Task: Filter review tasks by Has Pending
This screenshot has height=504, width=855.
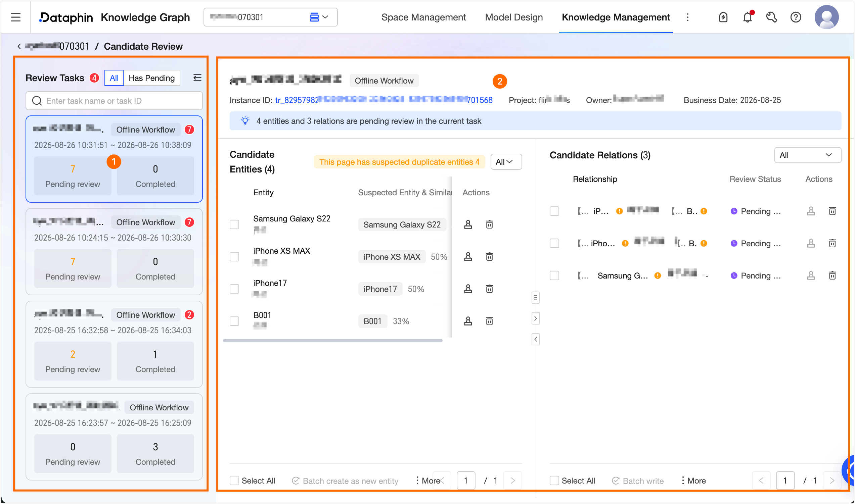Action: click(151, 78)
